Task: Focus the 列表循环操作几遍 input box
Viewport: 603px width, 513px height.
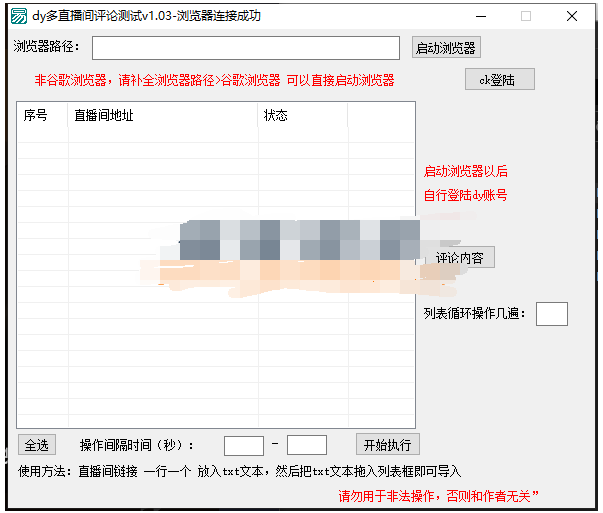Action: pos(551,314)
